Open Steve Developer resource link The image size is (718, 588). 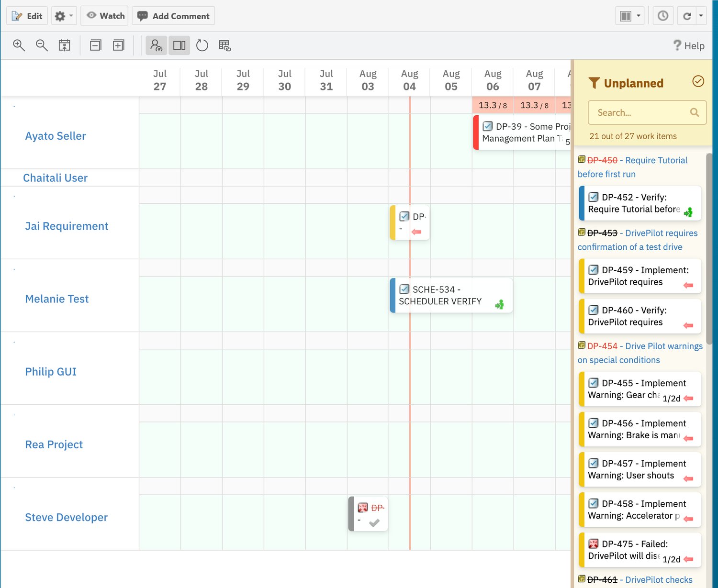coord(67,517)
